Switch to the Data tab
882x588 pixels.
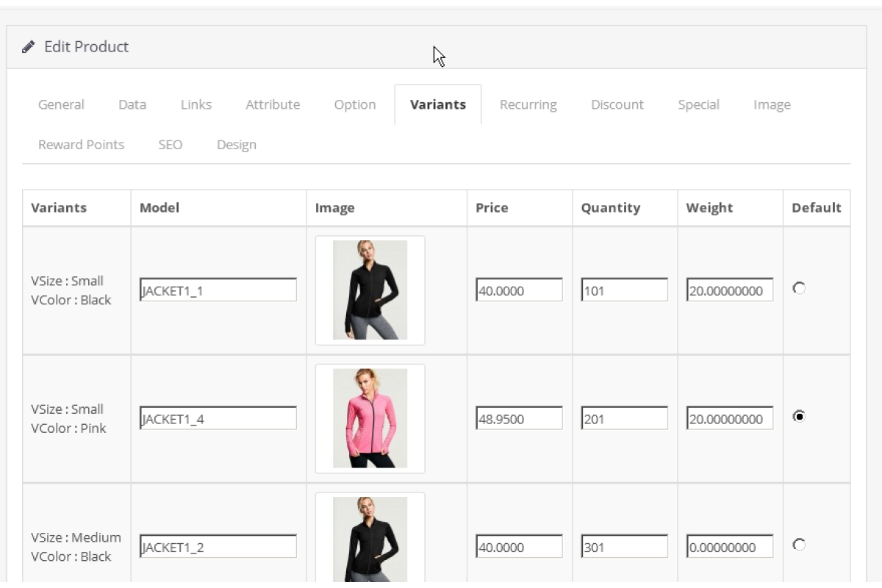click(x=132, y=104)
